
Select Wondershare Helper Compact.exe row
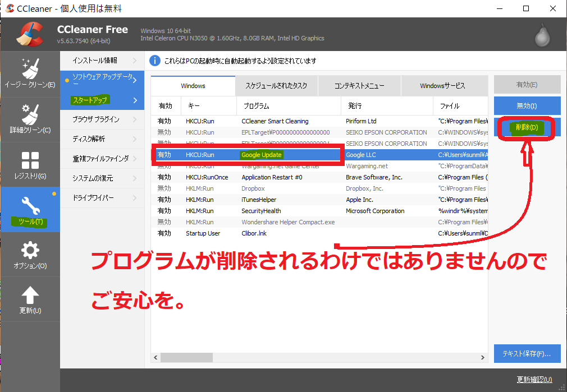point(319,222)
